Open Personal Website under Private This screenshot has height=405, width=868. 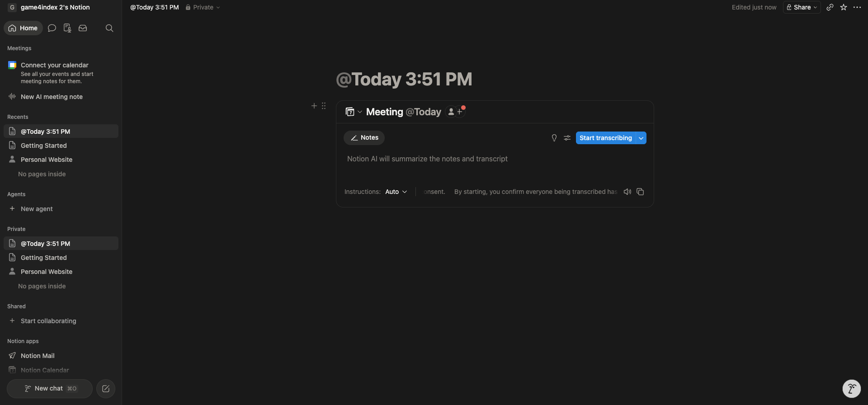pyautogui.click(x=61, y=272)
